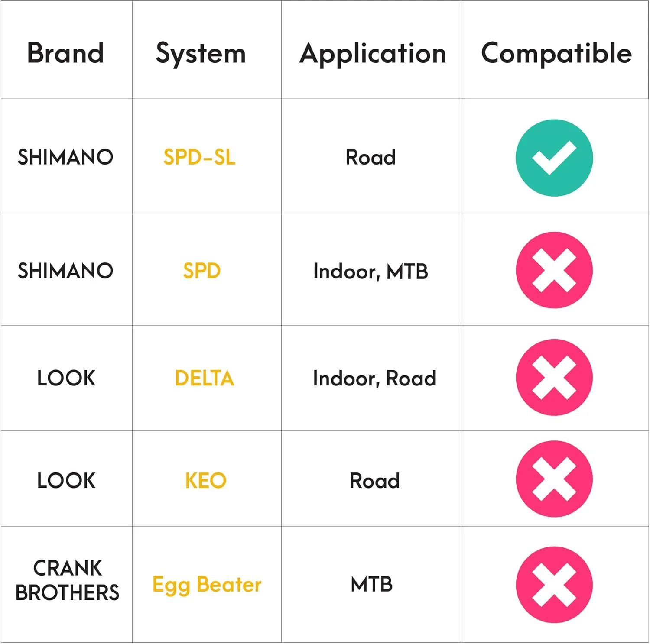Select the yellow SPD system text
Screen dimensions: 650x644
(202, 271)
